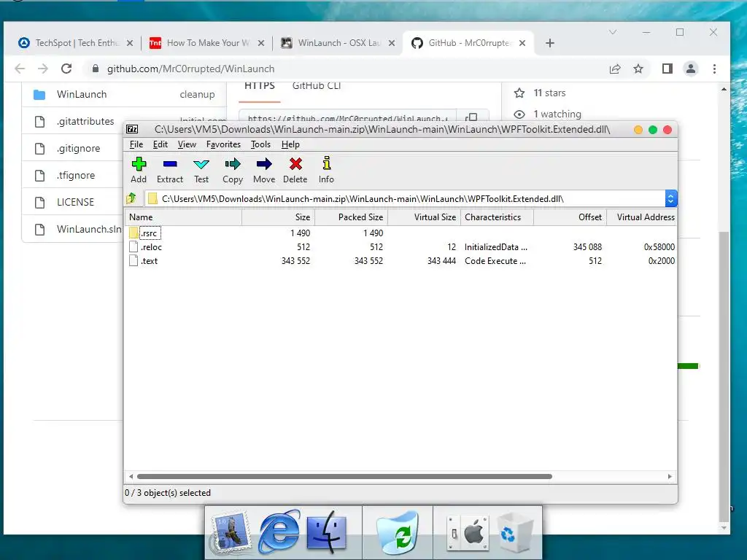This screenshot has width=747, height=560.
Task: Click the 7z window title icon
Action: [132, 130]
